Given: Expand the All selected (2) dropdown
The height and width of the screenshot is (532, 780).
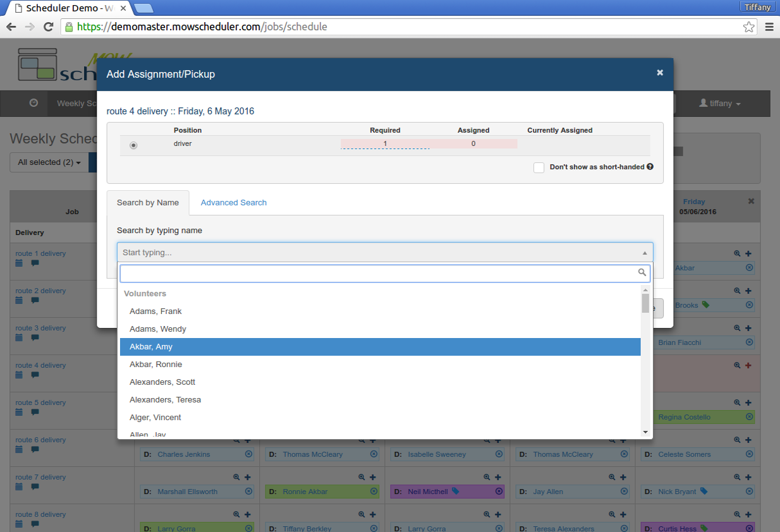Looking at the screenshot, I should [x=49, y=162].
